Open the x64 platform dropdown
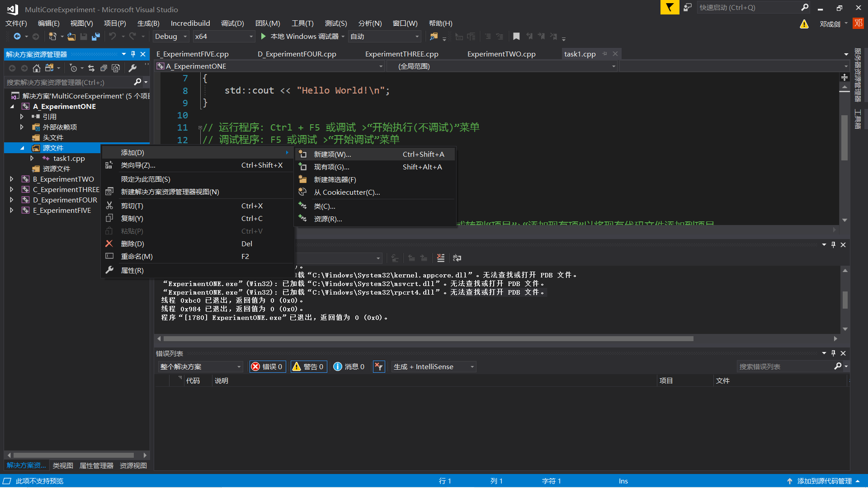The image size is (868, 488). [x=224, y=37]
